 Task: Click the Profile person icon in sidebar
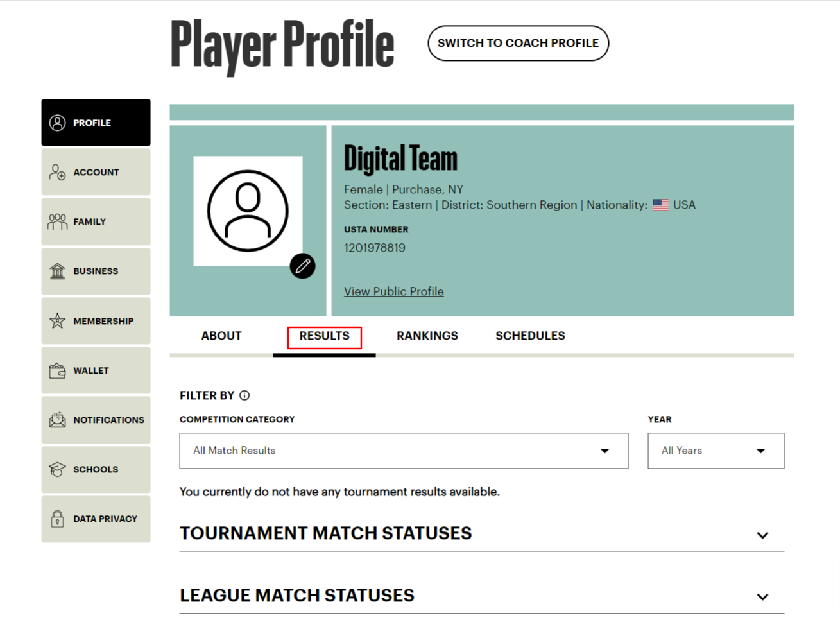coord(57,123)
